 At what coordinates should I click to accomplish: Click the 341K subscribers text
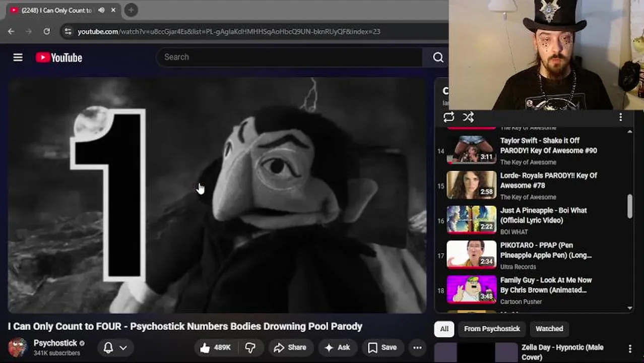57,353
